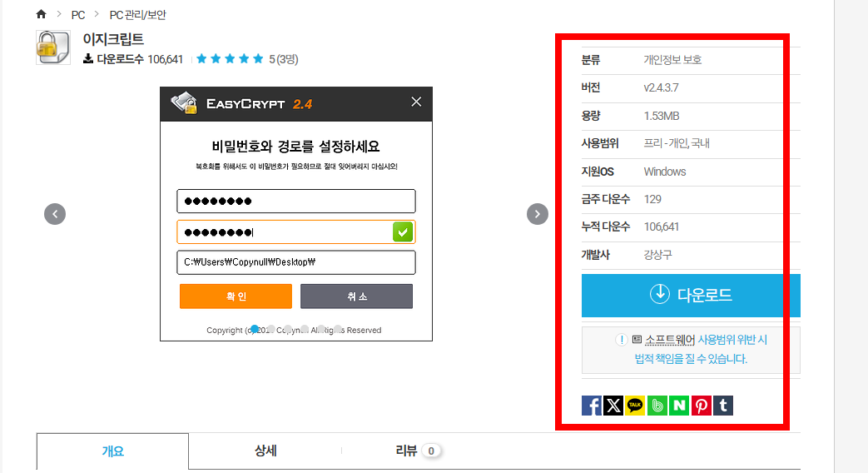This screenshot has height=473, width=868.
Task: Click the 개인정보 보호 category value
Action: coord(672,60)
